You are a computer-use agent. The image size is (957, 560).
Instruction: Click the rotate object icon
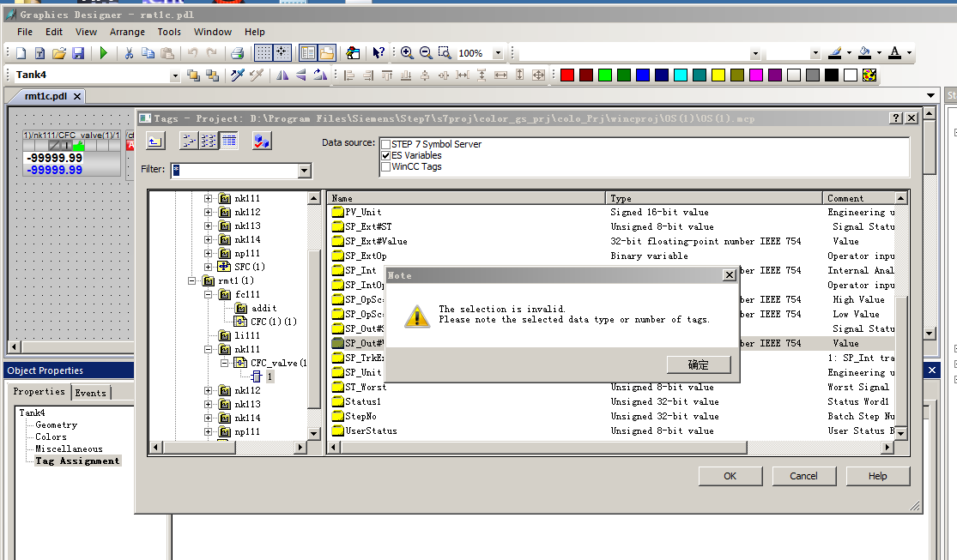320,75
